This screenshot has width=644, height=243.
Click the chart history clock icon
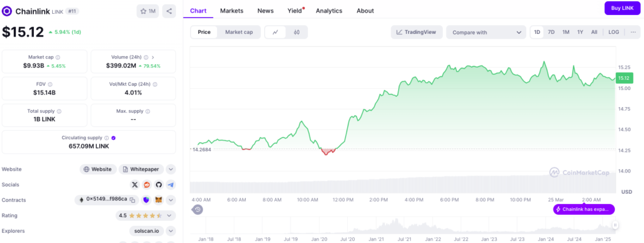197,209
